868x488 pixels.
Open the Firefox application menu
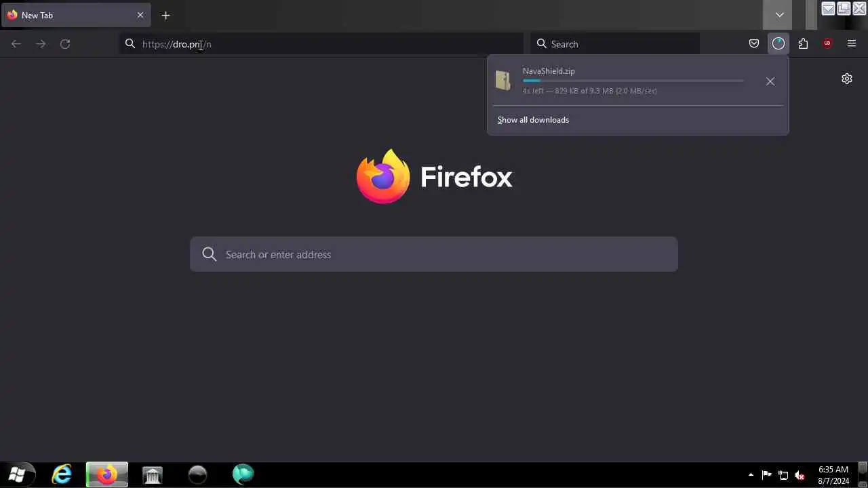point(852,44)
